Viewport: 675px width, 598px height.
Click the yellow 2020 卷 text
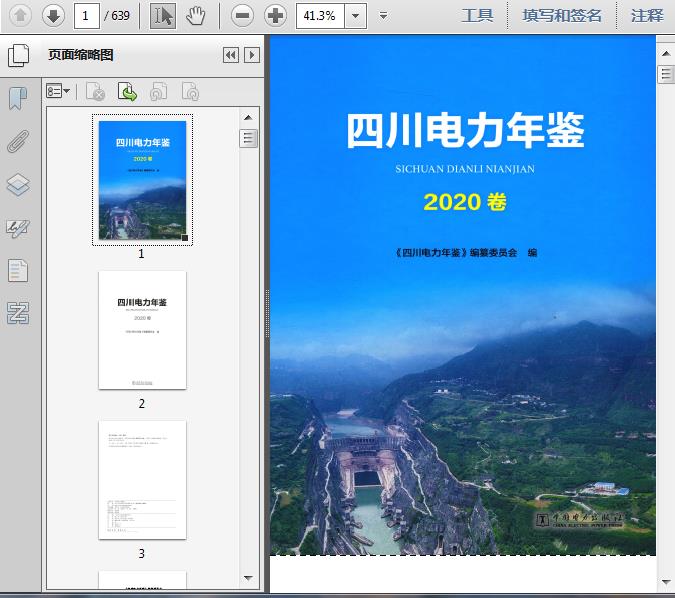tap(465, 201)
